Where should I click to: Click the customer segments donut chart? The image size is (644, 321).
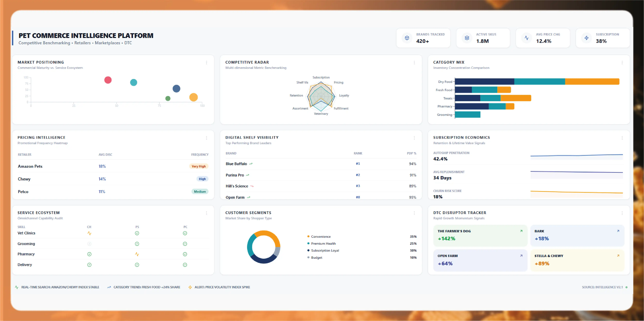(264, 247)
